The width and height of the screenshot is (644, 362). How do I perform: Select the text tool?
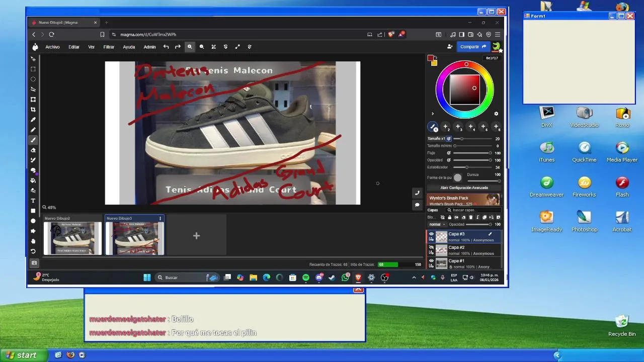tap(33, 201)
